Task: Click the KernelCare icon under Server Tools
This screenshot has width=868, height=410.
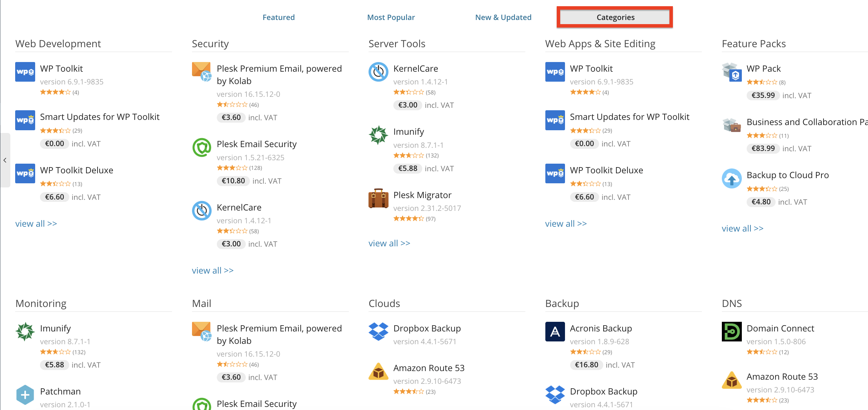Action: coord(379,72)
